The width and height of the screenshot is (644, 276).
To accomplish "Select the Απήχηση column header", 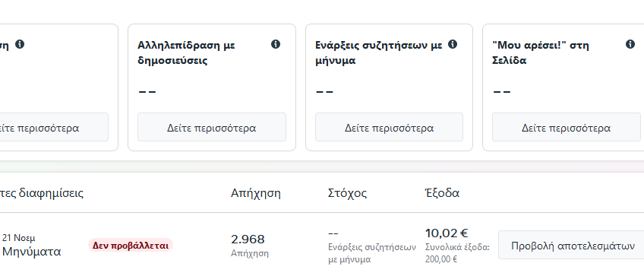I will tap(255, 193).
